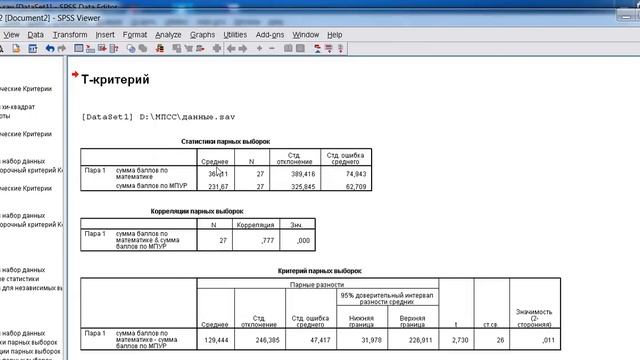Click the blue globe circles toolbar icon
The width and height of the screenshot is (640, 360).
pos(131,49)
